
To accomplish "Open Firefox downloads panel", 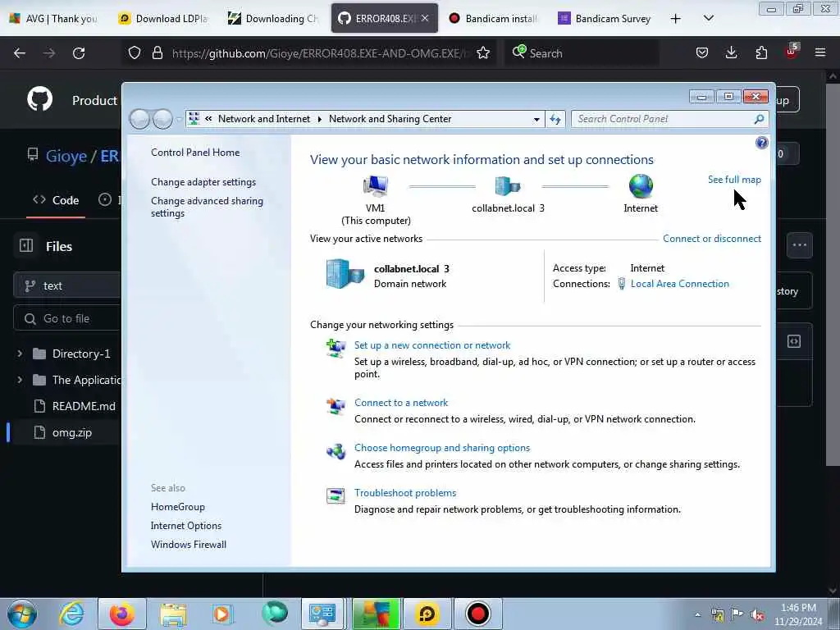I will pyautogui.click(x=731, y=53).
